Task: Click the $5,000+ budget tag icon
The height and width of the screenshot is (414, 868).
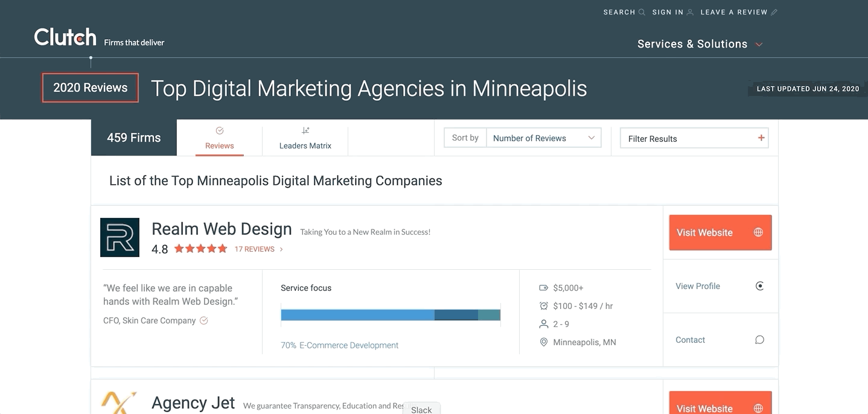Action: 543,288
